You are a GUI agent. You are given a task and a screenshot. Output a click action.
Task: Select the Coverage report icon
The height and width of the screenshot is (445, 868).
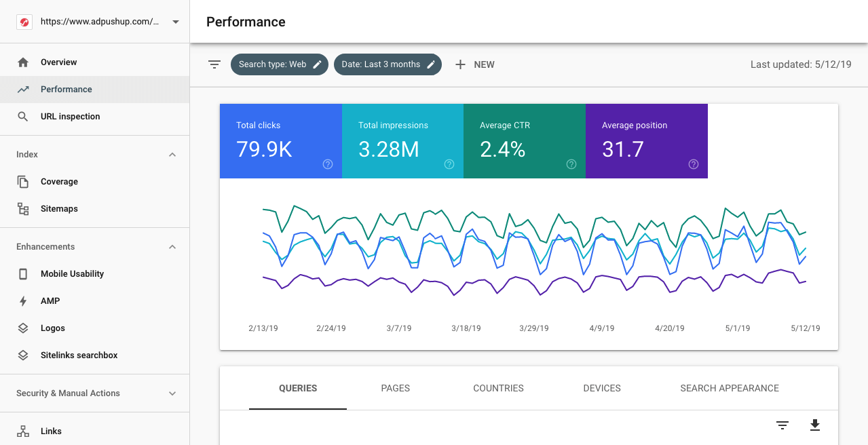(x=24, y=181)
